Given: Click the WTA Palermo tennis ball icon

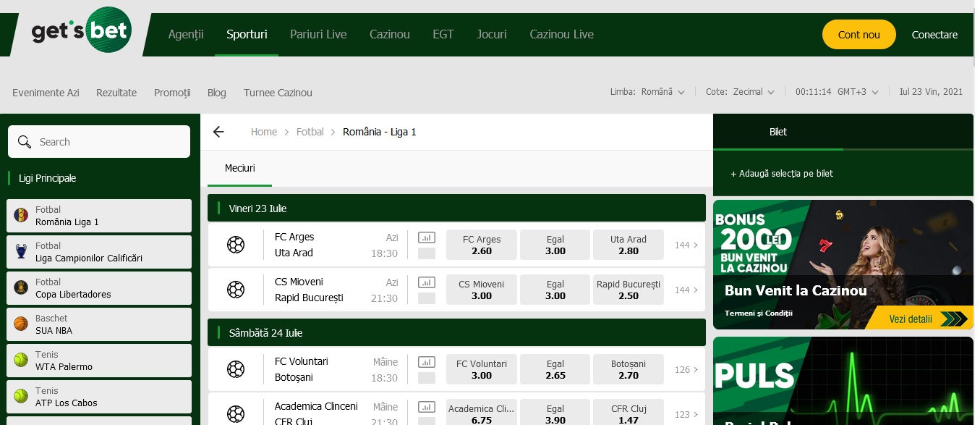Looking at the screenshot, I should 21,360.
